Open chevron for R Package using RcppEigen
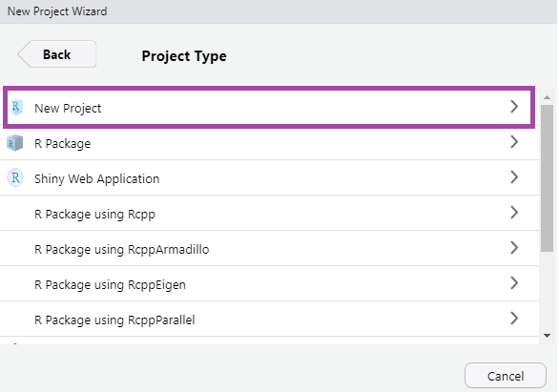Image resolution: width=559 pixels, height=392 pixels. (514, 283)
